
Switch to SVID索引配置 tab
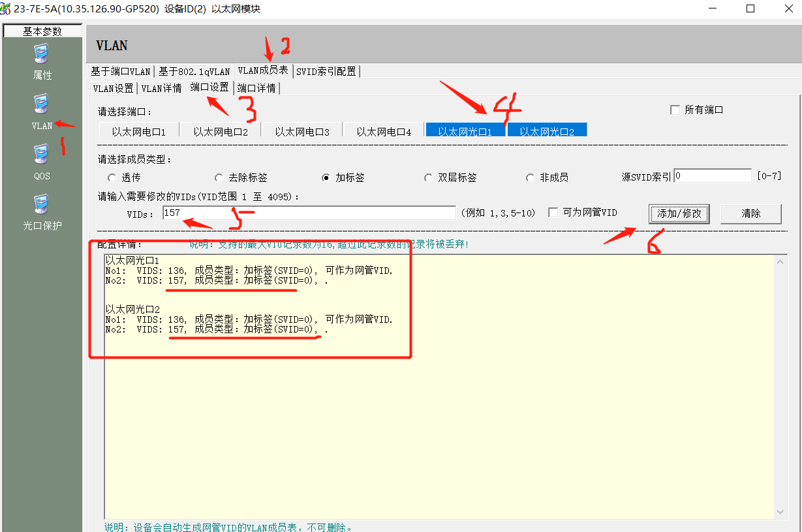coord(326,71)
